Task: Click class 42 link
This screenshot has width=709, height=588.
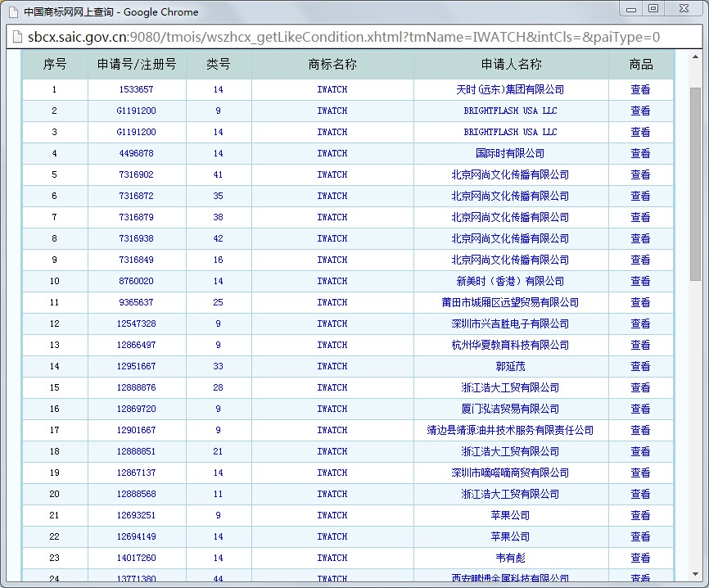Action: 218,238
